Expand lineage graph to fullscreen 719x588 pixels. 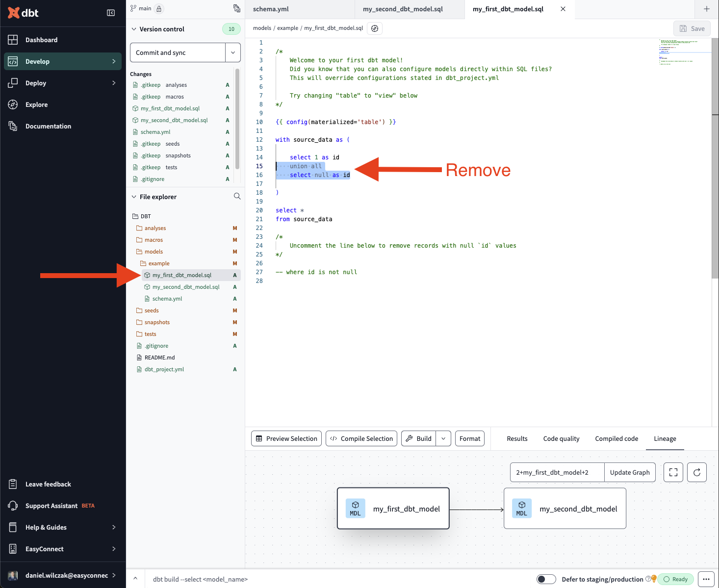click(673, 472)
